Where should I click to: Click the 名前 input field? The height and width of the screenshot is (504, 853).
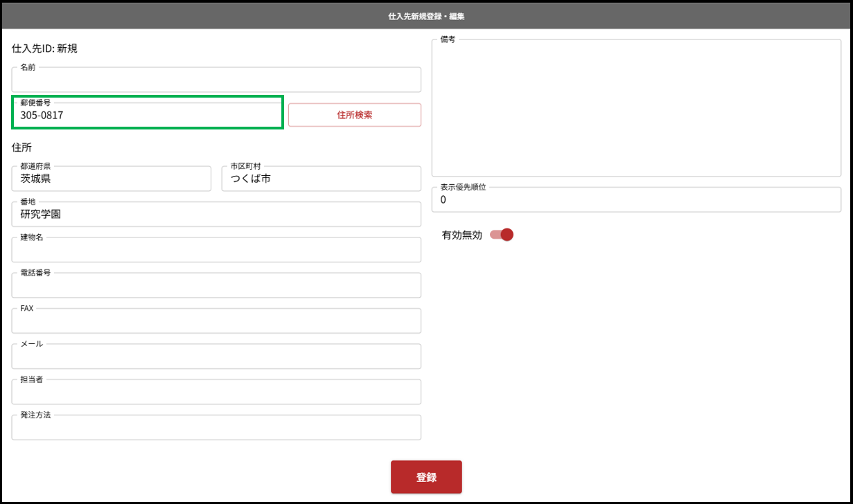(216, 80)
